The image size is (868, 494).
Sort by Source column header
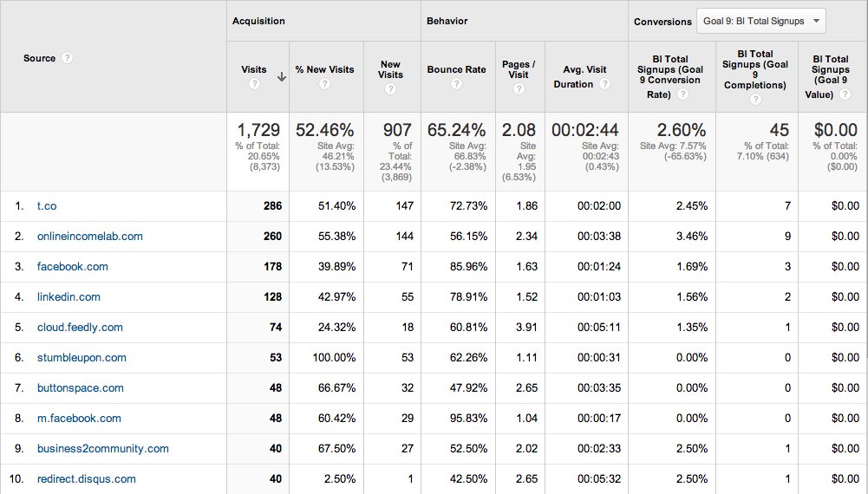coord(39,58)
